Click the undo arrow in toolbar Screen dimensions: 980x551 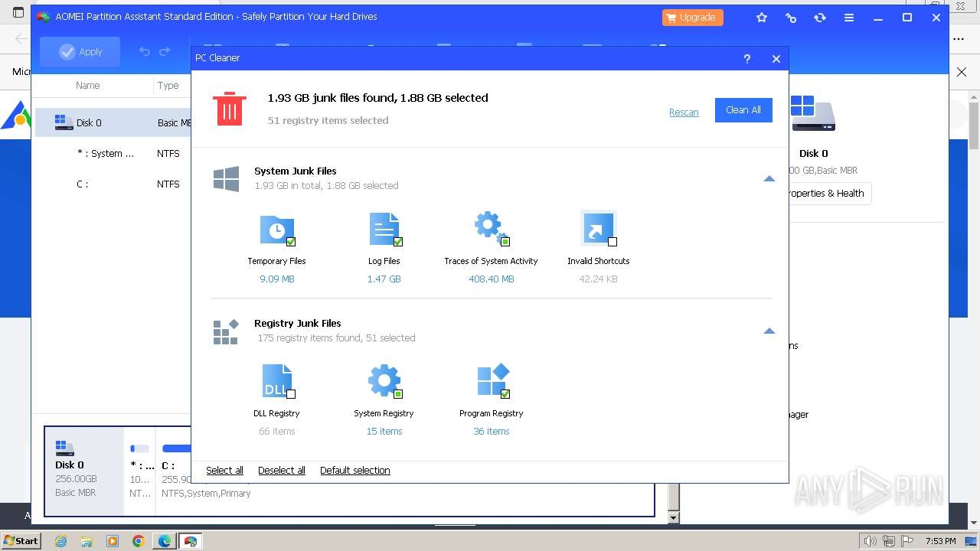145,51
